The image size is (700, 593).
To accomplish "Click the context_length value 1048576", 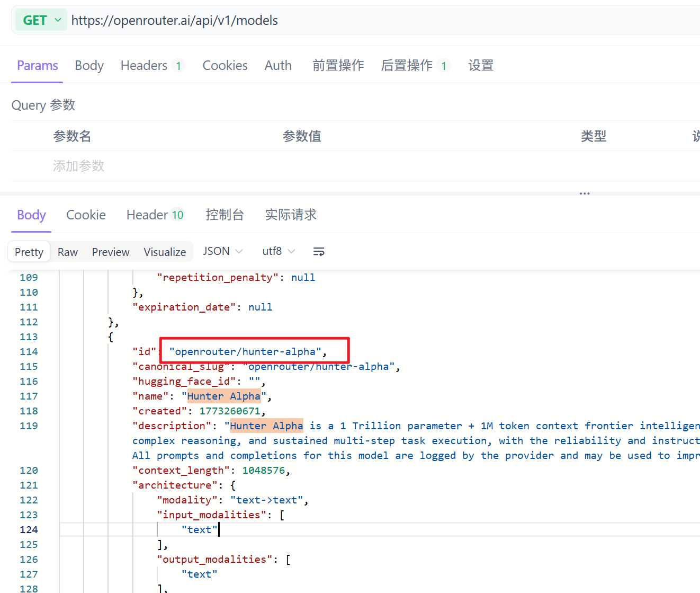I will tap(264, 471).
